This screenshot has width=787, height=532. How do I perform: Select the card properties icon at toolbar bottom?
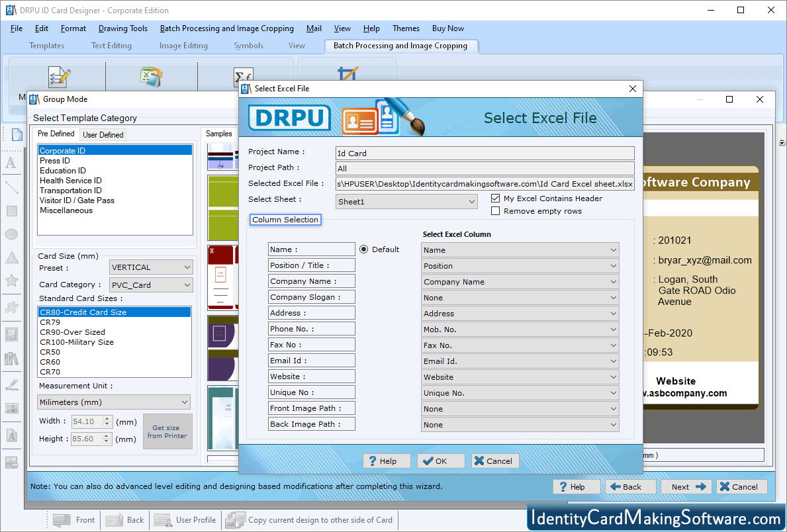pos(11,463)
